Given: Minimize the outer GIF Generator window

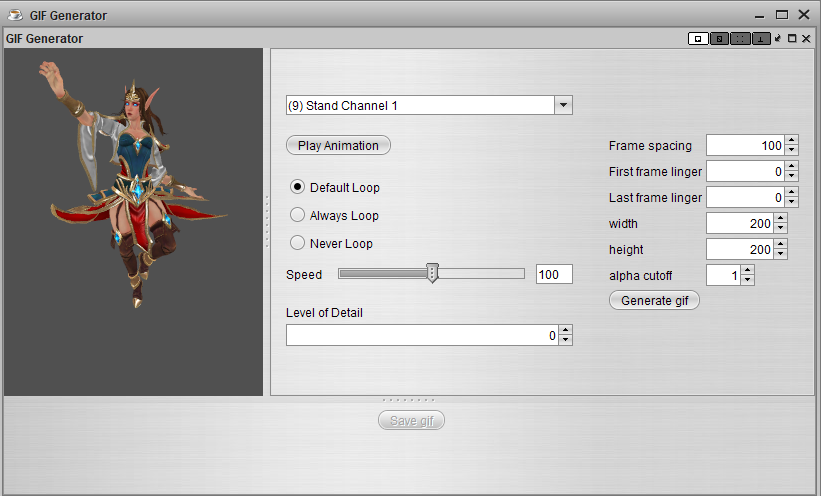Looking at the screenshot, I should (759, 15).
